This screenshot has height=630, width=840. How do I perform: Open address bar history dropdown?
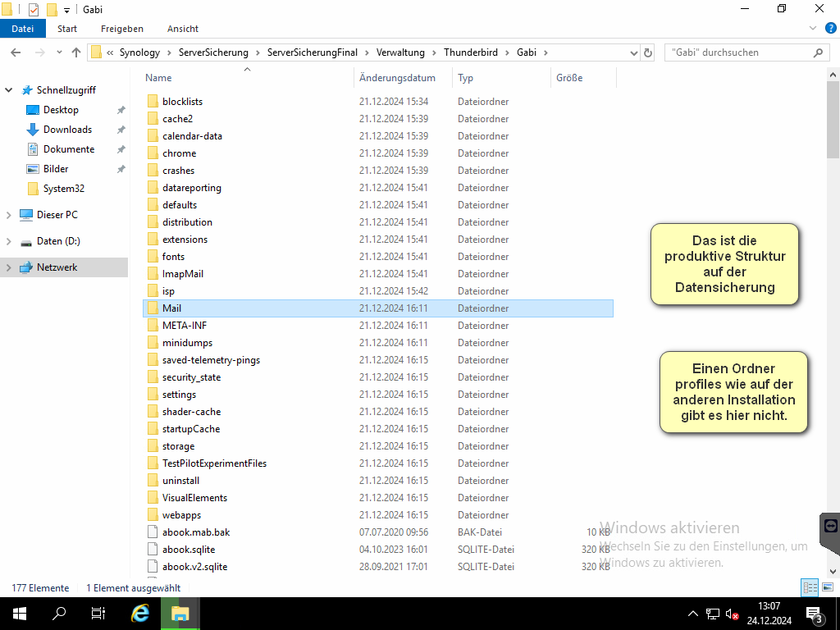(x=634, y=52)
